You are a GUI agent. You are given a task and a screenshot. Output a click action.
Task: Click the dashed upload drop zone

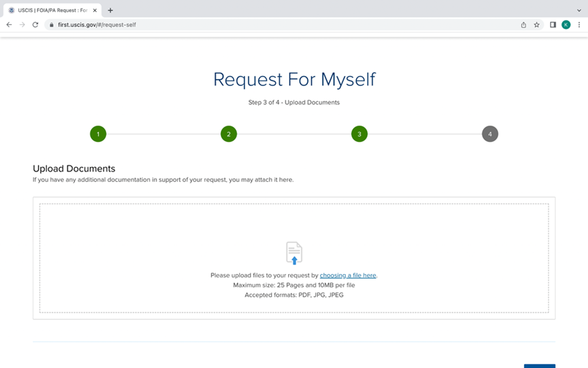coord(294,258)
